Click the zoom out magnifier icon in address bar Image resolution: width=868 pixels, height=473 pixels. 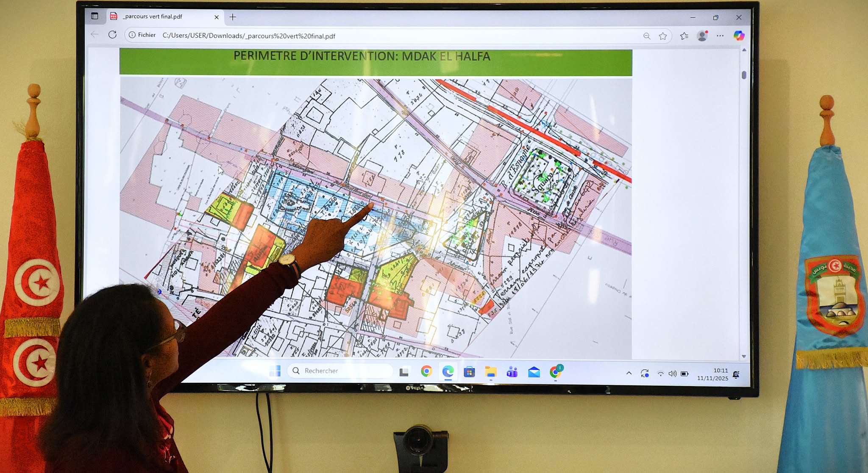pyautogui.click(x=647, y=36)
